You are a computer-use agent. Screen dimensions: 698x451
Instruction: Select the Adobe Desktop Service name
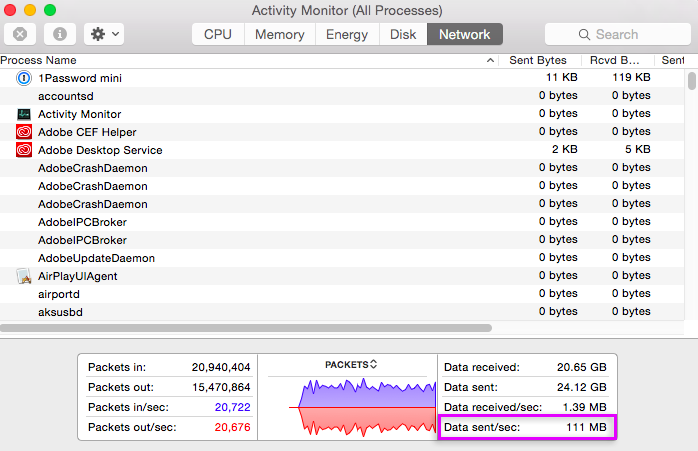point(100,150)
